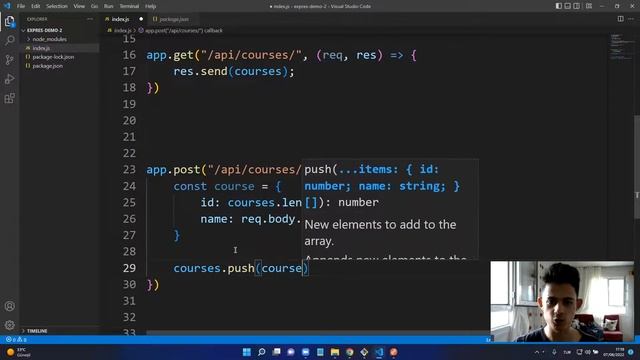
Task: Open package-lock.json in Explorer
Action: [53, 57]
